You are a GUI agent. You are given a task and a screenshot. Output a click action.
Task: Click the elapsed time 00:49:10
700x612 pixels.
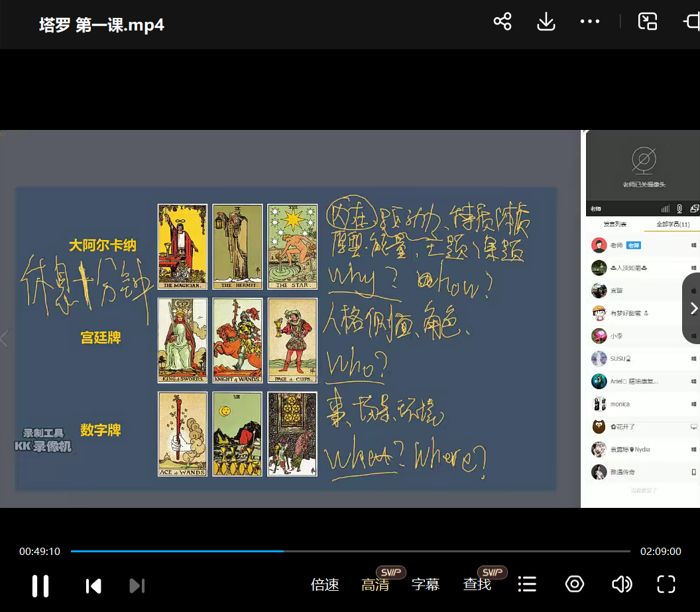(40, 551)
